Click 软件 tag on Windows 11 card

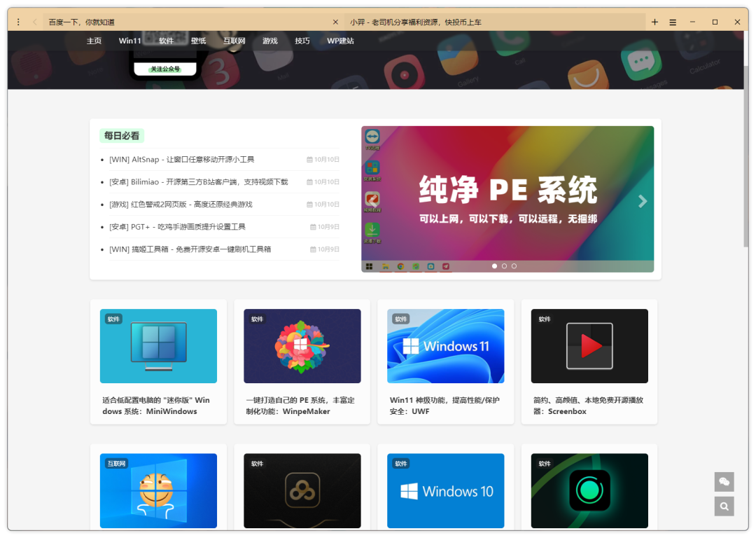pyautogui.click(x=401, y=319)
